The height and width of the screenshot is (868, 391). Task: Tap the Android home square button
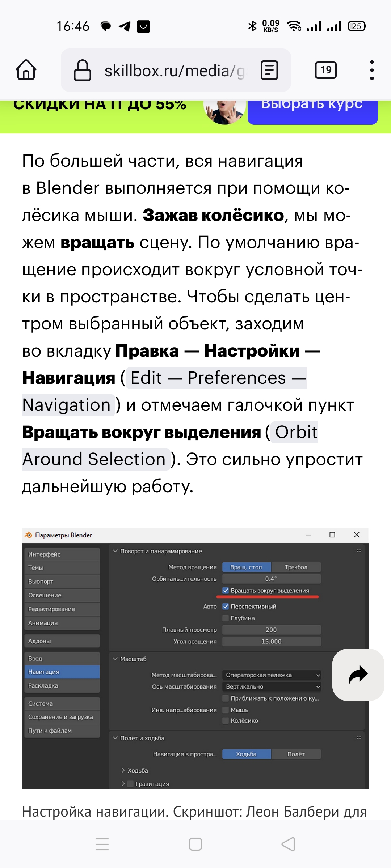click(195, 844)
